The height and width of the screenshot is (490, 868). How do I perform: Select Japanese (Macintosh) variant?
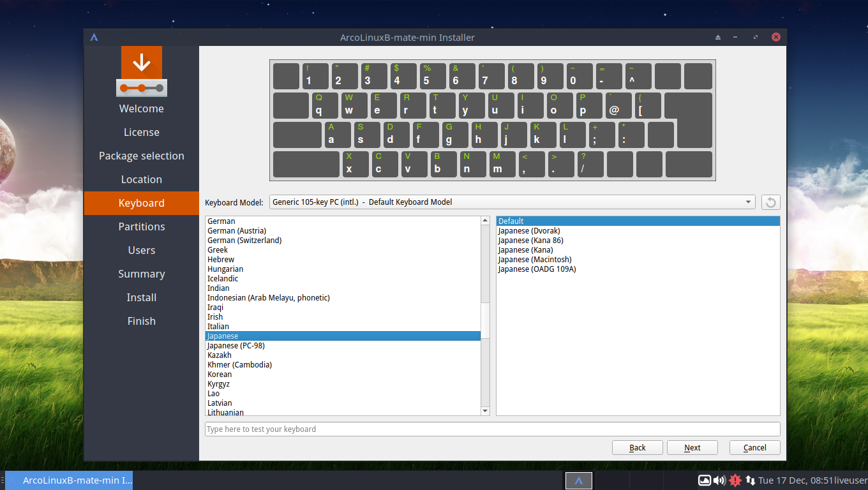tap(638, 260)
